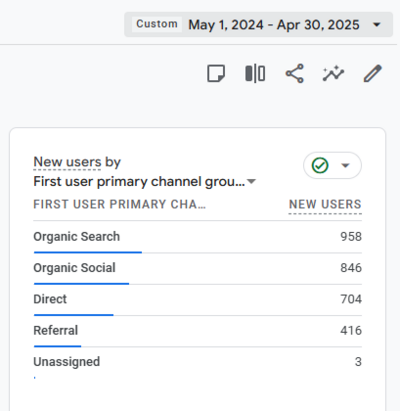Viewport: 400px width, 411px height.
Task: Expand the date range dropdown arrow
Action: point(377,24)
